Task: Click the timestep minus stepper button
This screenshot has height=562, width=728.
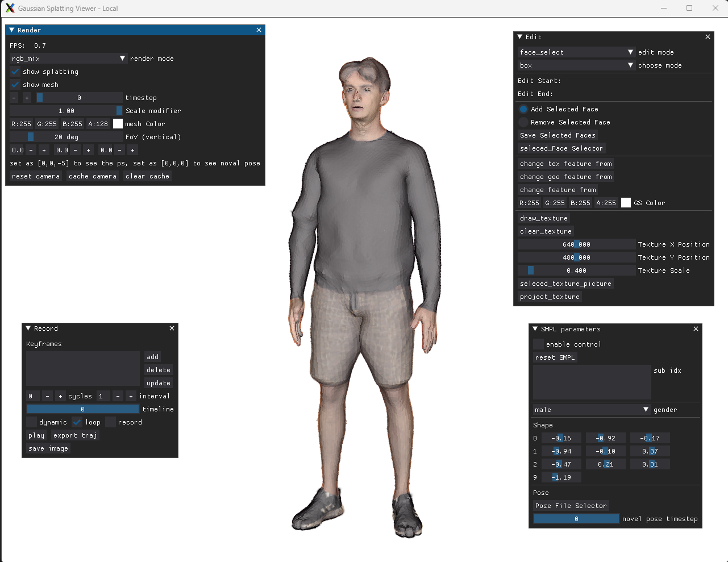Action: pyautogui.click(x=14, y=98)
